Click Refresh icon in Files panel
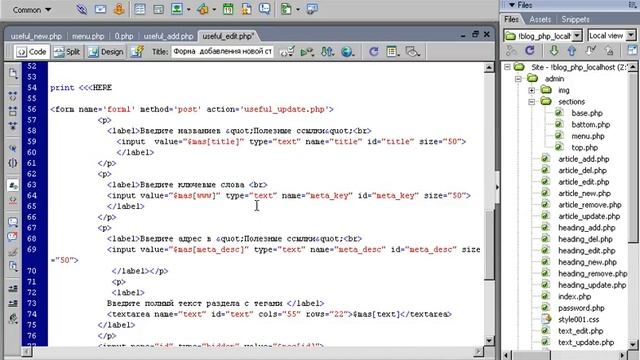The width and height of the screenshot is (640, 360). coord(530,50)
